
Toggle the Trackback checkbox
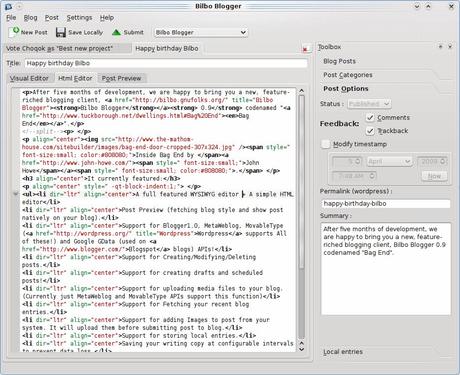point(370,131)
